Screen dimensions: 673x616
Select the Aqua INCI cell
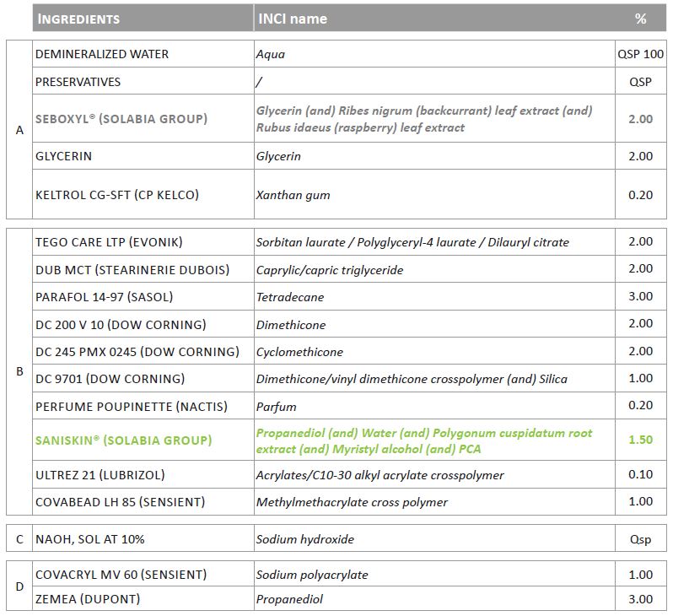pos(434,54)
